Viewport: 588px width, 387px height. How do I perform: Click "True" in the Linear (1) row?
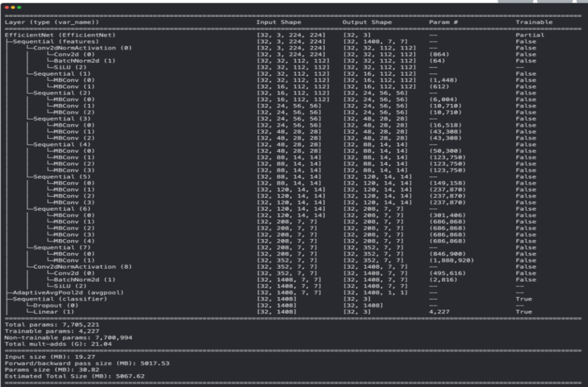click(524, 312)
